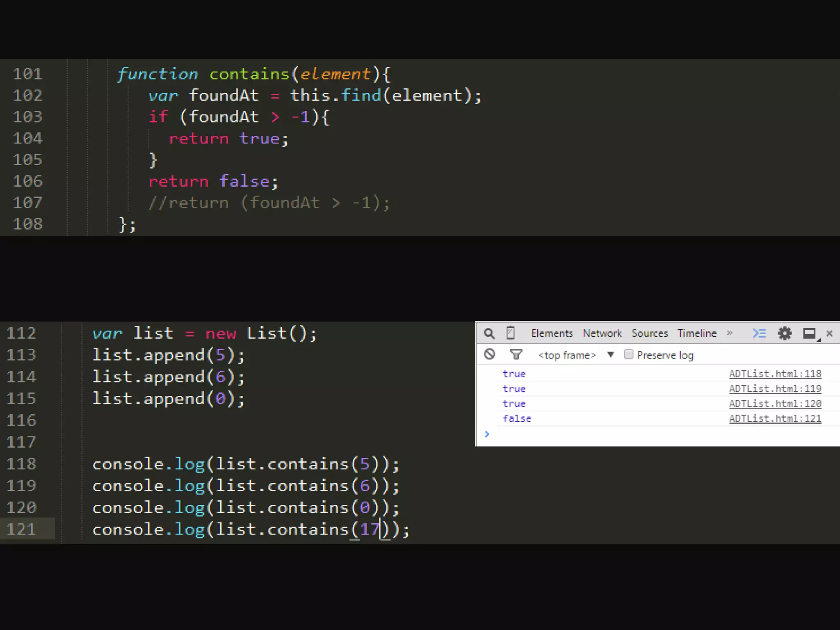Click the 'true' output for line 118
Viewport: 840px width, 630px height.
[x=514, y=374]
